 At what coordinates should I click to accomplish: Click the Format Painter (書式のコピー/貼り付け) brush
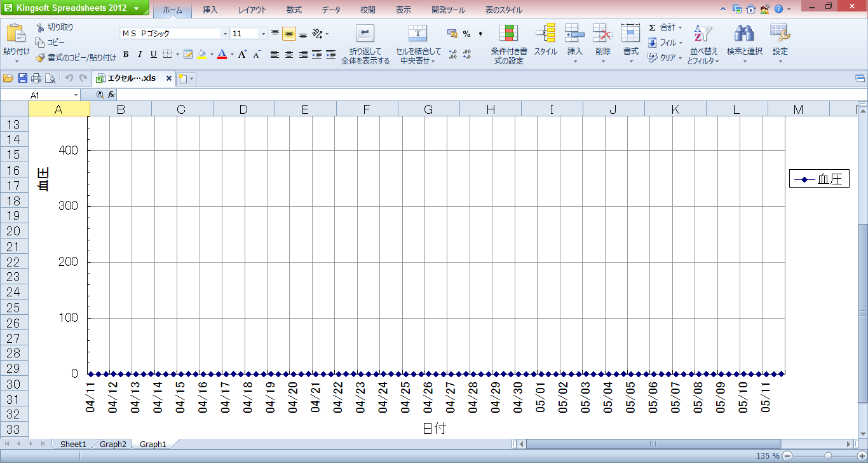click(76, 58)
